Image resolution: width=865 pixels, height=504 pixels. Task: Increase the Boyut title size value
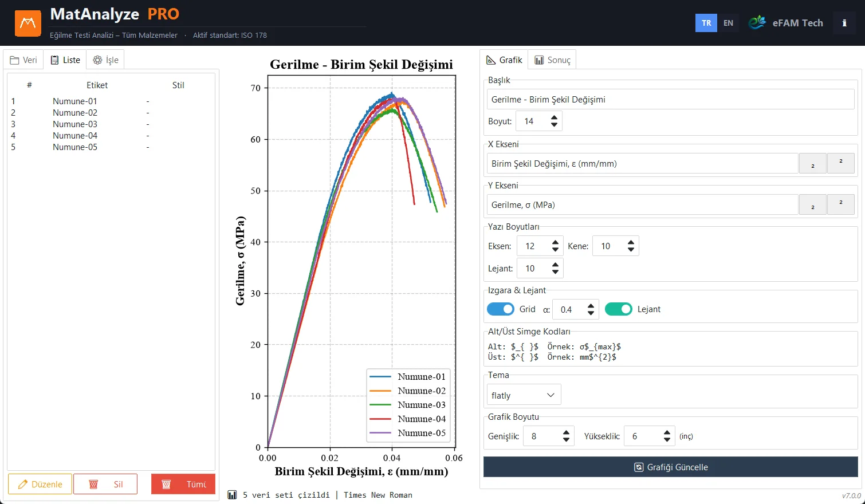point(554,117)
